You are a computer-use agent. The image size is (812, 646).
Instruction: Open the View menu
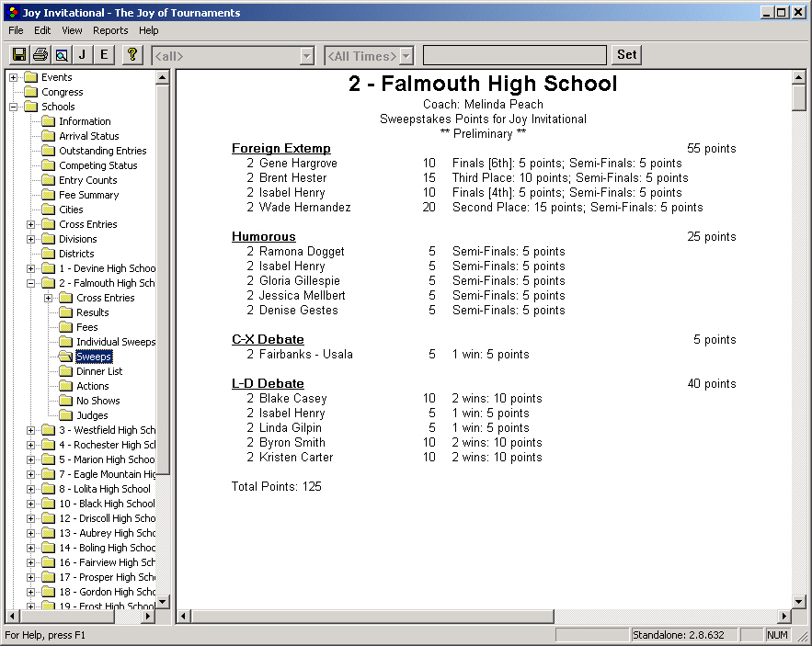tap(72, 30)
